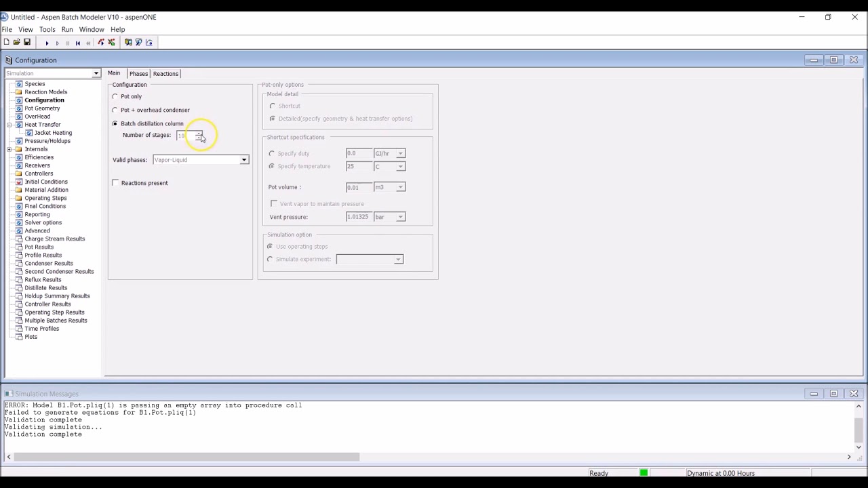Click the greyed rewind icon in toolbar

[x=87, y=43]
